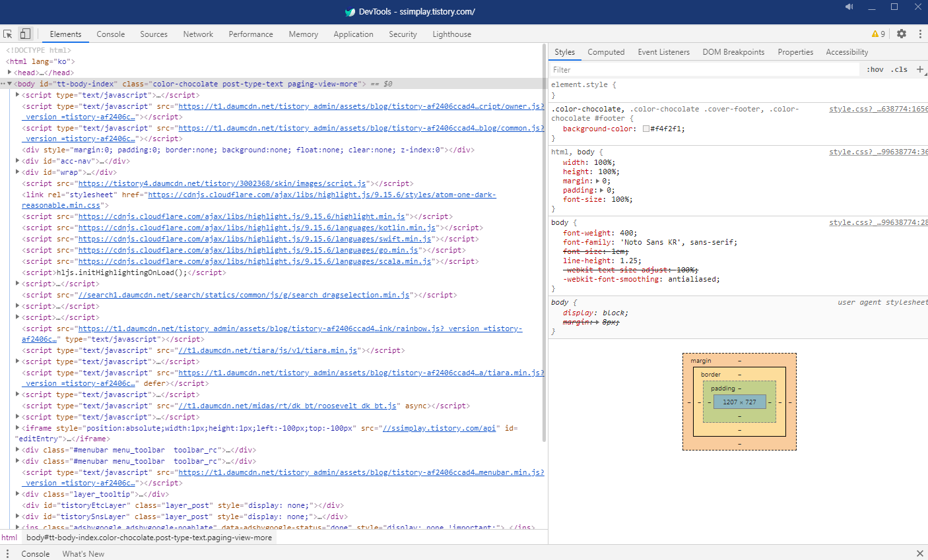The image size is (928, 560).
Task: Expand the div class layer_tooltip node
Action: click(18, 494)
